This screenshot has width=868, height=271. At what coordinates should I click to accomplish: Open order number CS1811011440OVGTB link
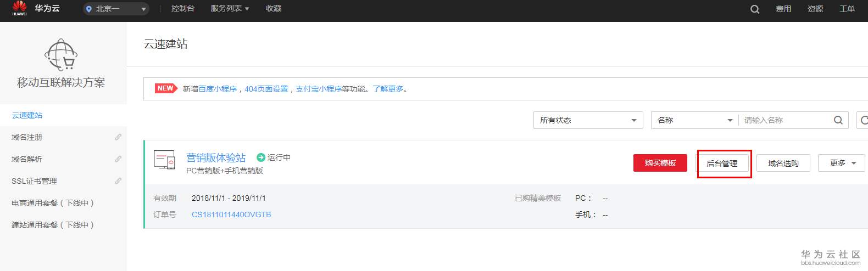[x=231, y=214]
